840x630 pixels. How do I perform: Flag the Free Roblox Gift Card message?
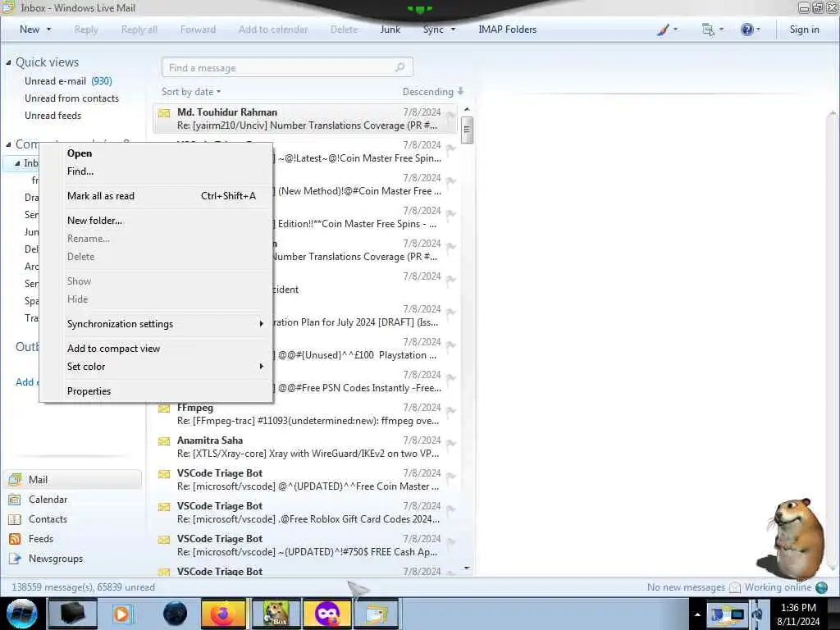[x=451, y=509]
